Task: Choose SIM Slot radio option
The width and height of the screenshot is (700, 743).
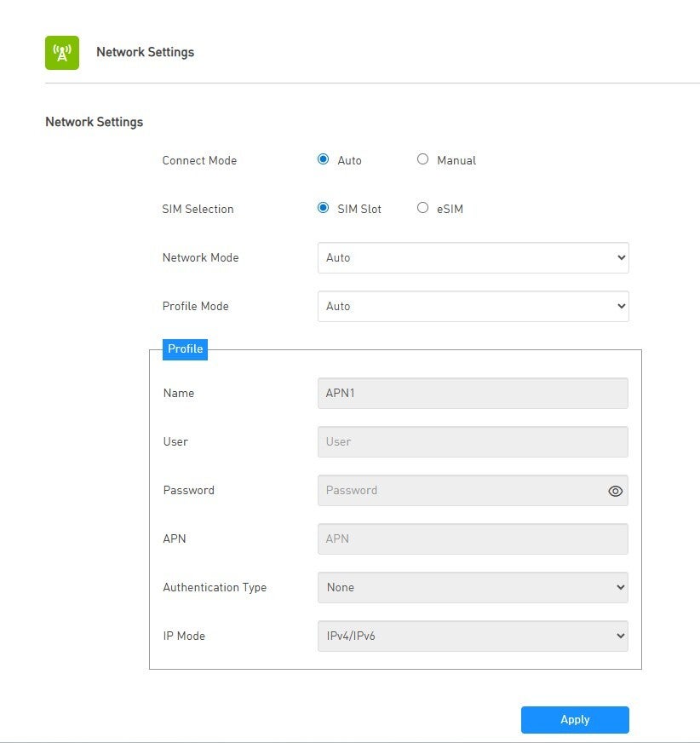Action: (x=324, y=208)
